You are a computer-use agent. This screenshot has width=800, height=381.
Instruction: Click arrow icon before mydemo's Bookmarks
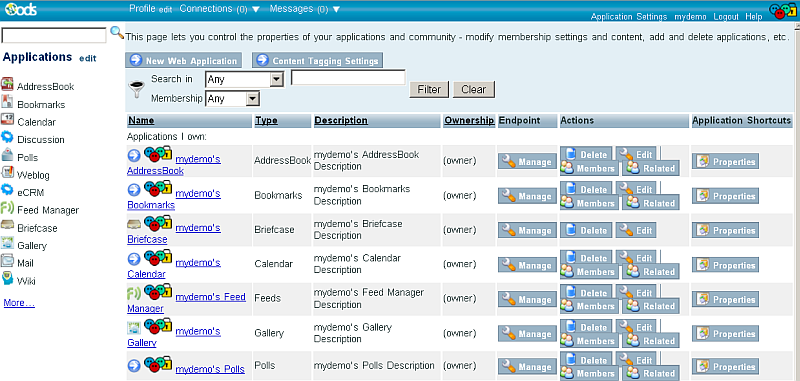[134, 190]
